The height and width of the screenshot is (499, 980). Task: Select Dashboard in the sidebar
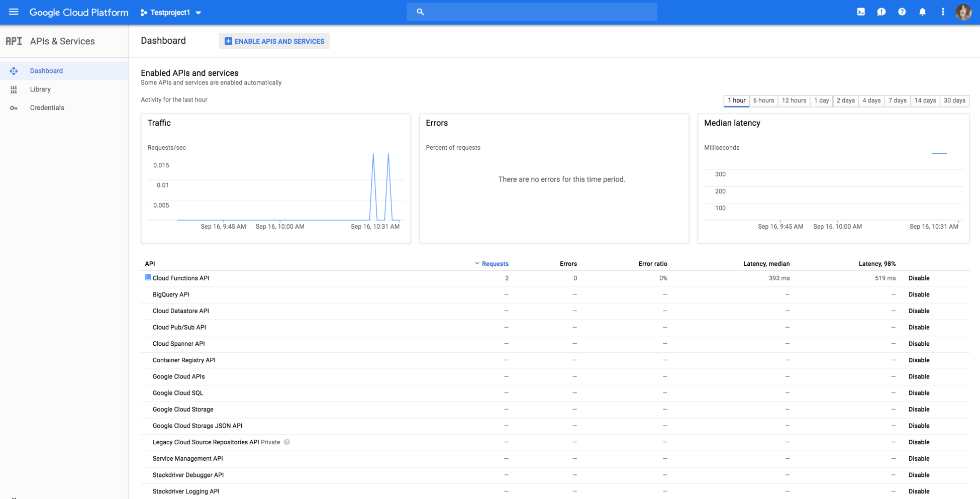[64, 71]
